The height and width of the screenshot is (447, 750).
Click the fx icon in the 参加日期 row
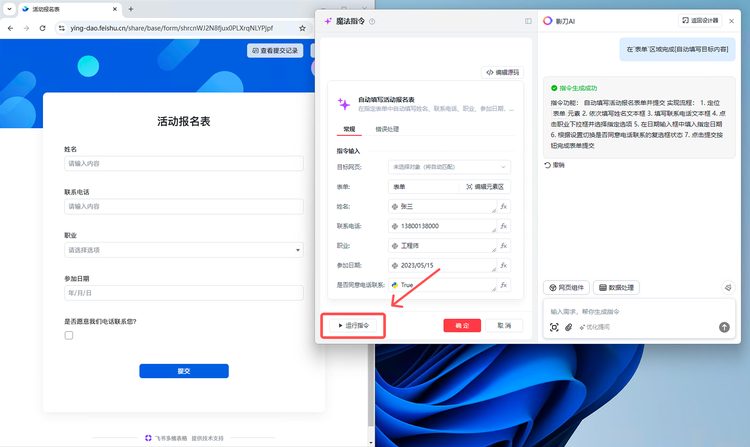504,265
